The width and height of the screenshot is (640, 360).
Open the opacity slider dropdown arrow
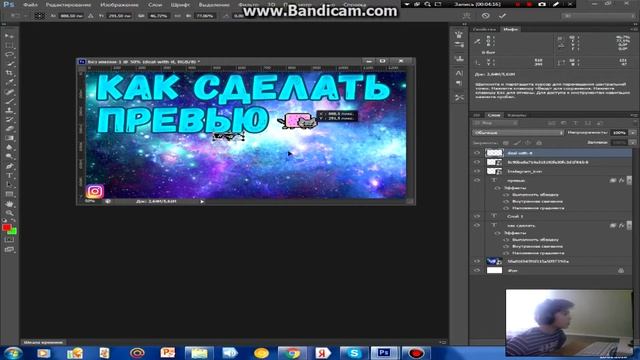pos(633,133)
